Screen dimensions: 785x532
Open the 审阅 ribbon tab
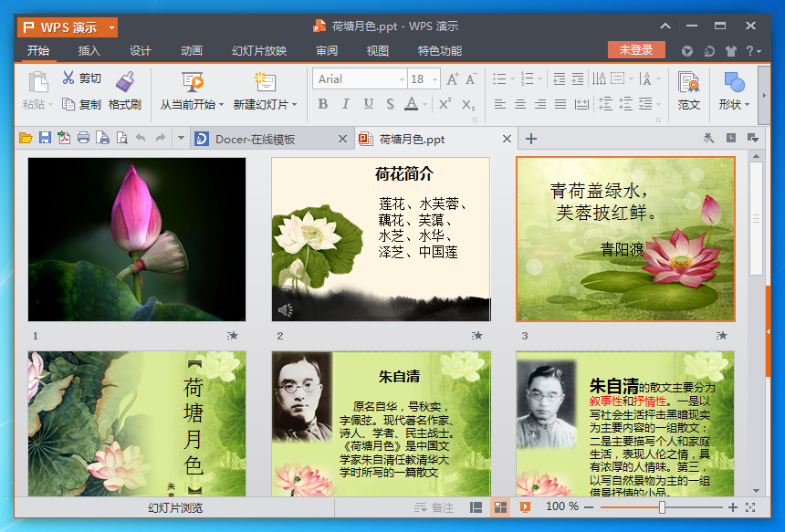[x=327, y=50]
